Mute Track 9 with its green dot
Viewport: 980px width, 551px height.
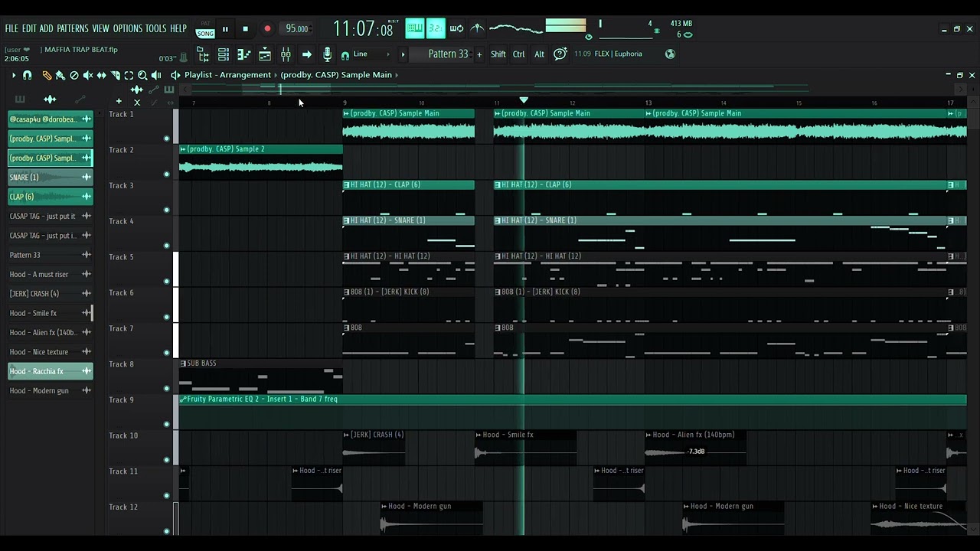[166, 424]
